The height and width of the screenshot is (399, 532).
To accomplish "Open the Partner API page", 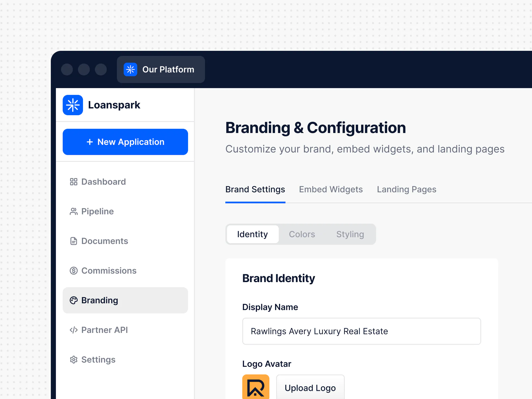I will point(125,330).
